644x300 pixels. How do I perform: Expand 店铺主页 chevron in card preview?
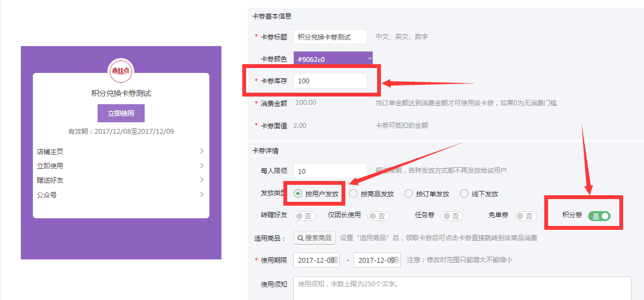pos(202,151)
